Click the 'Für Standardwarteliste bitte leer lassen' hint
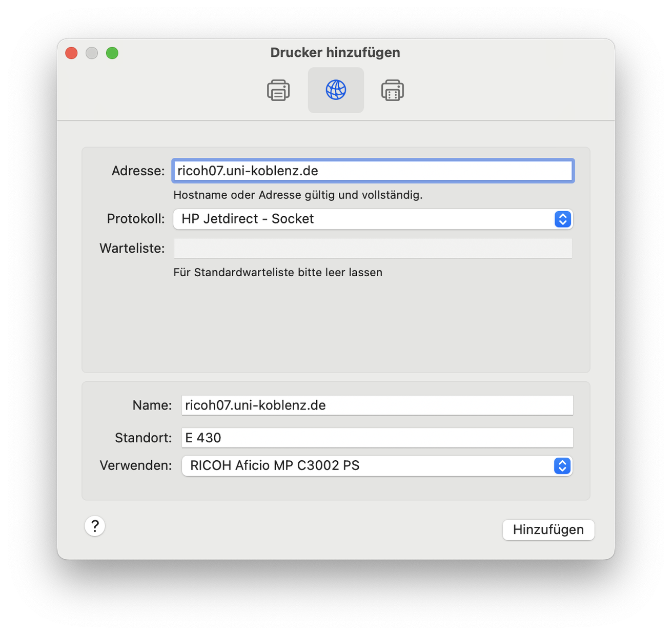672x635 pixels. coord(278,272)
